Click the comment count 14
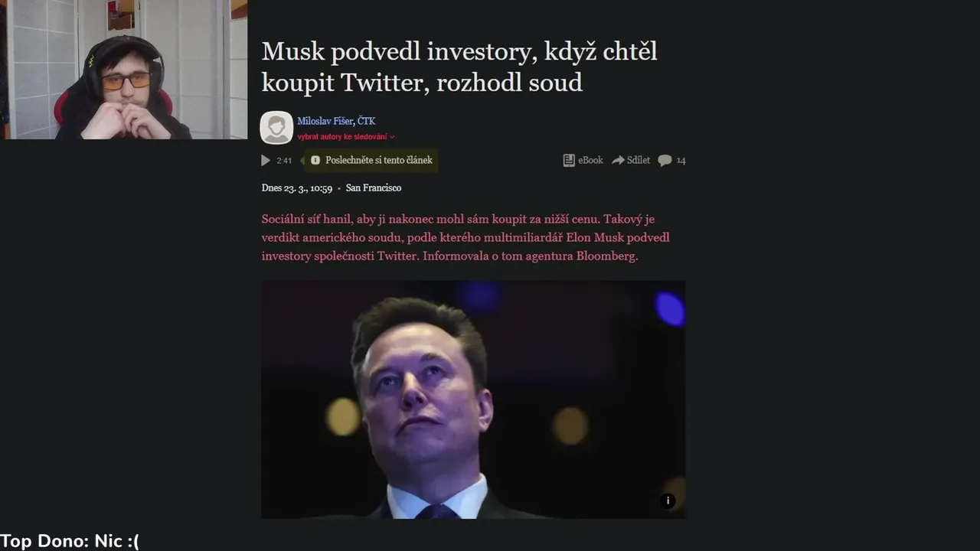 point(681,161)
